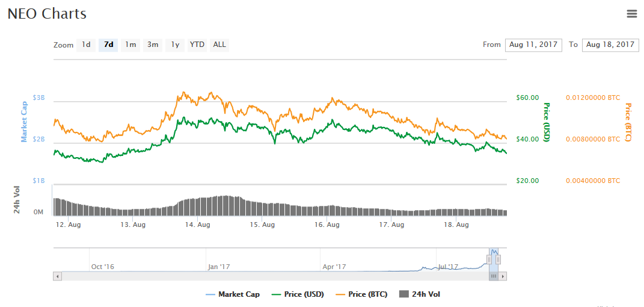Select the 3m zoom range

pos(153,45)
